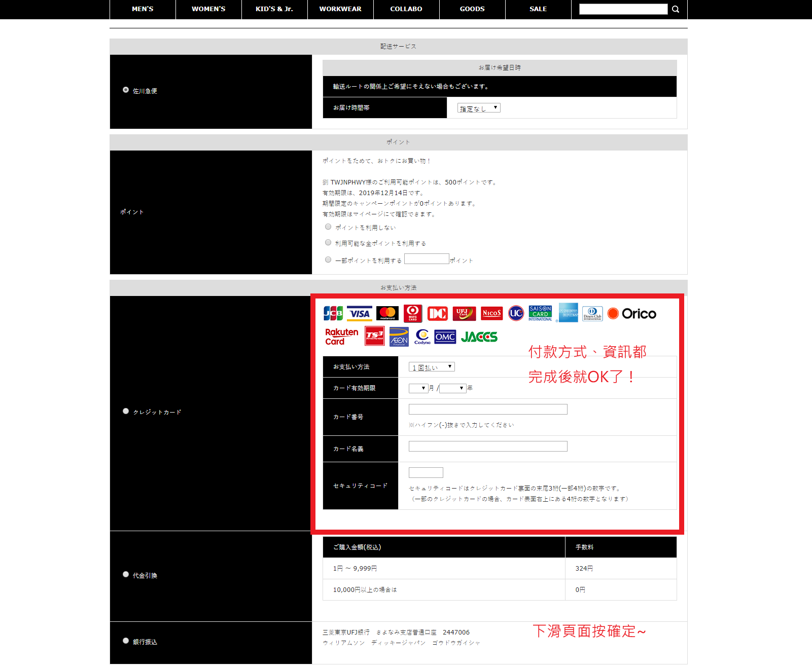Image resolution: width=812 pixels, height=669 pixels.
Task: Click the JACCS card logo
Action: [479, 337]
